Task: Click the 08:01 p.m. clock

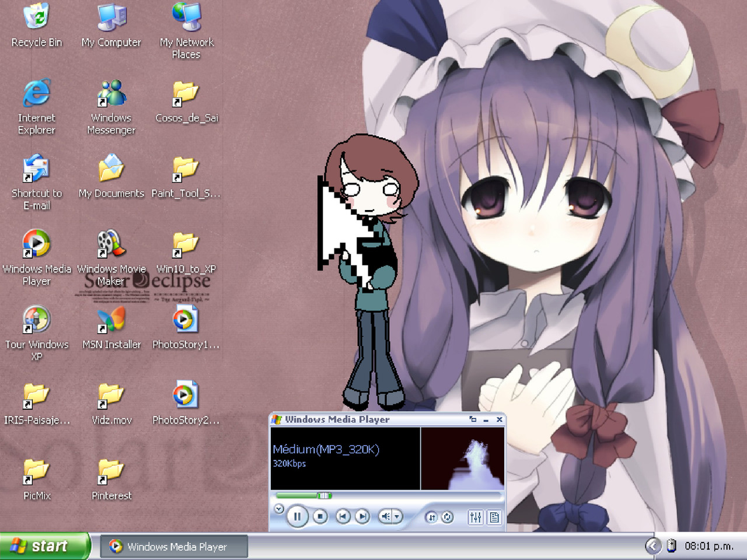Action: tap(709, 546)
